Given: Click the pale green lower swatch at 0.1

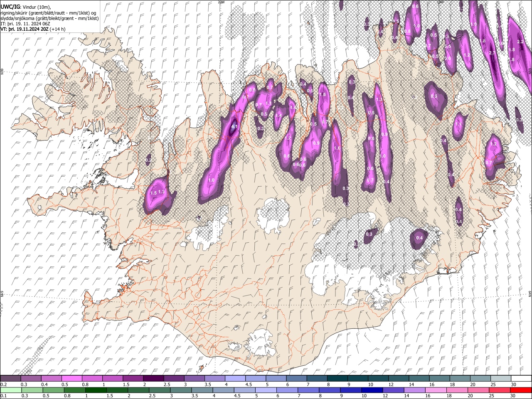Looking at the screenshot, I should coord(11,390).
